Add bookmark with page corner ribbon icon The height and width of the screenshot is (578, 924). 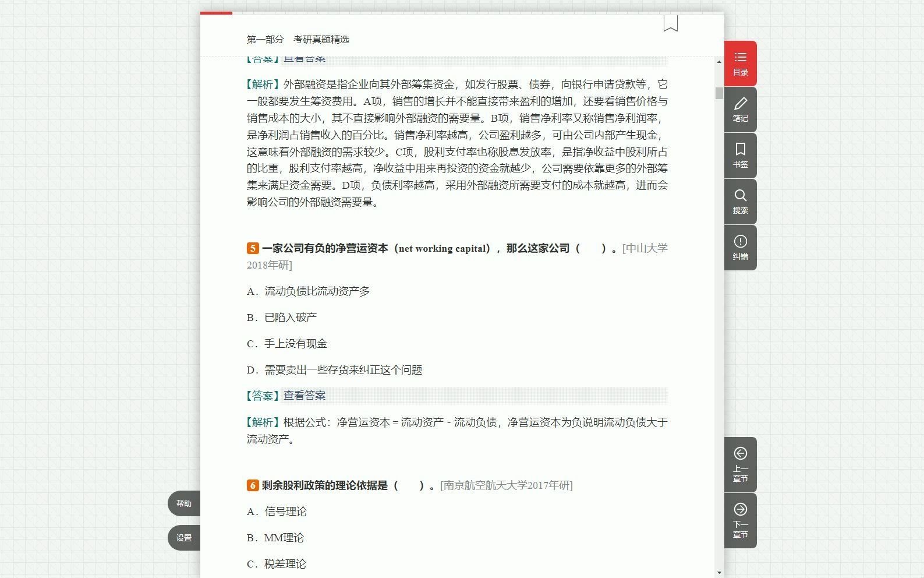(x=670, y=23)
